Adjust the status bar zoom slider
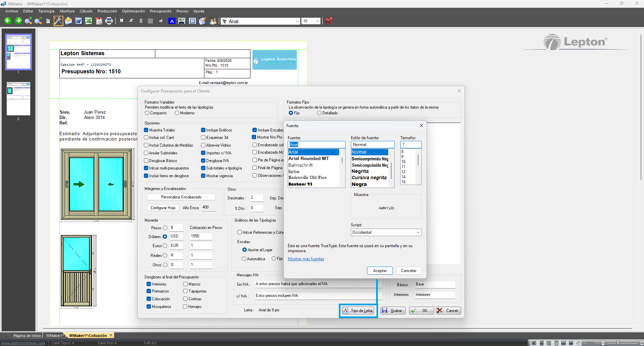This screenshot has width=644, height=346. point(618,343)
